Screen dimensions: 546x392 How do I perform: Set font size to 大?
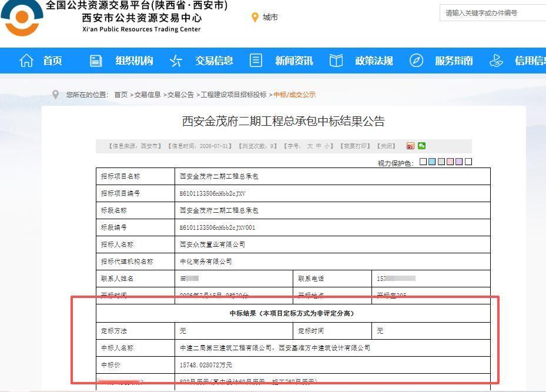(310, 146)
